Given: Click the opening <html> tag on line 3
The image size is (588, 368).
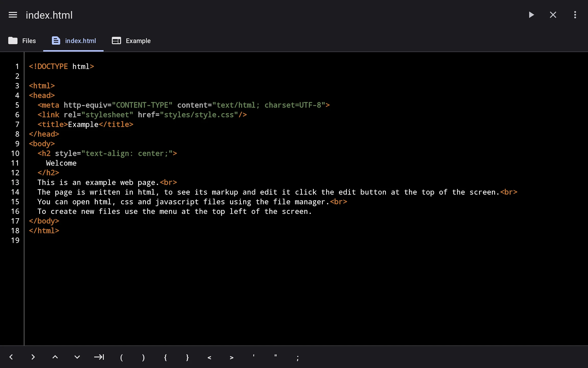Looking at the screenshot, I should point(42,86).
